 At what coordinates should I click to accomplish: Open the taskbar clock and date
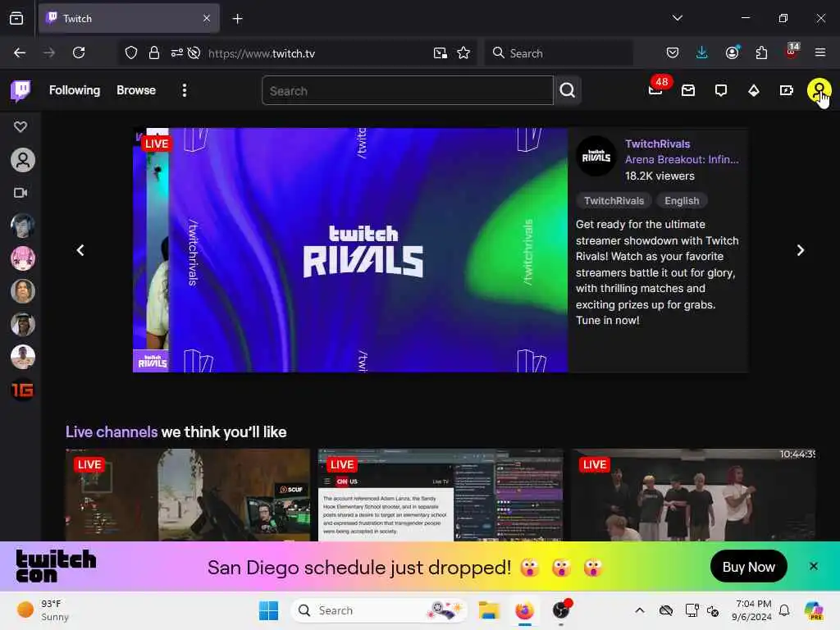coord(751,610)
